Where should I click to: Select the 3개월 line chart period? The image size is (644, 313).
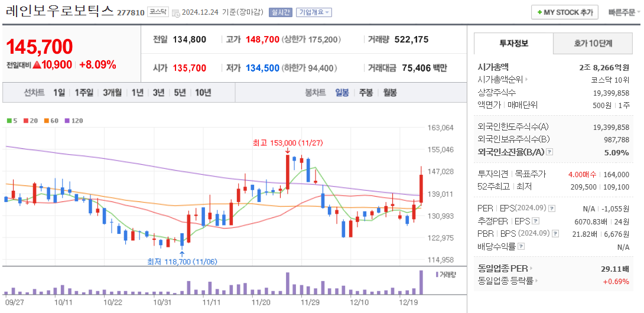[112, 92]
